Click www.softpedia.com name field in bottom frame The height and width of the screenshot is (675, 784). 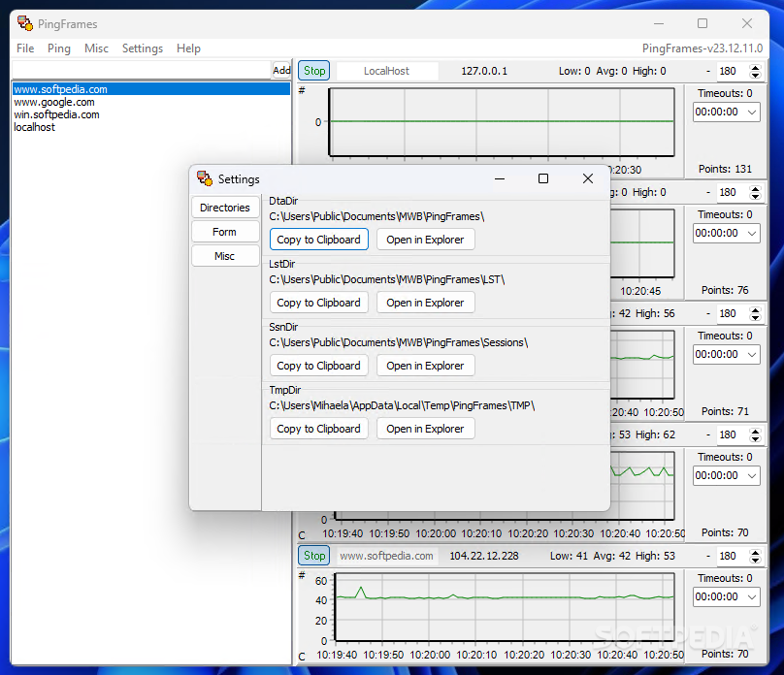387,556
